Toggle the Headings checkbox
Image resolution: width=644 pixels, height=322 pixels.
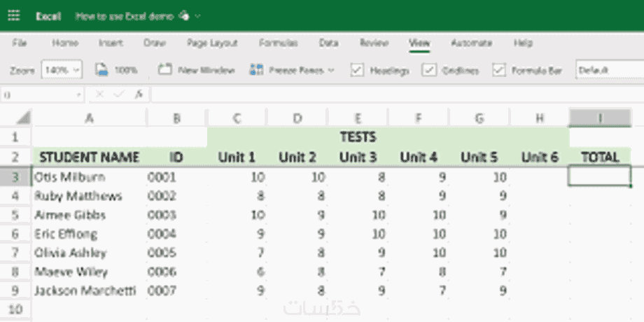coord(357,70)
